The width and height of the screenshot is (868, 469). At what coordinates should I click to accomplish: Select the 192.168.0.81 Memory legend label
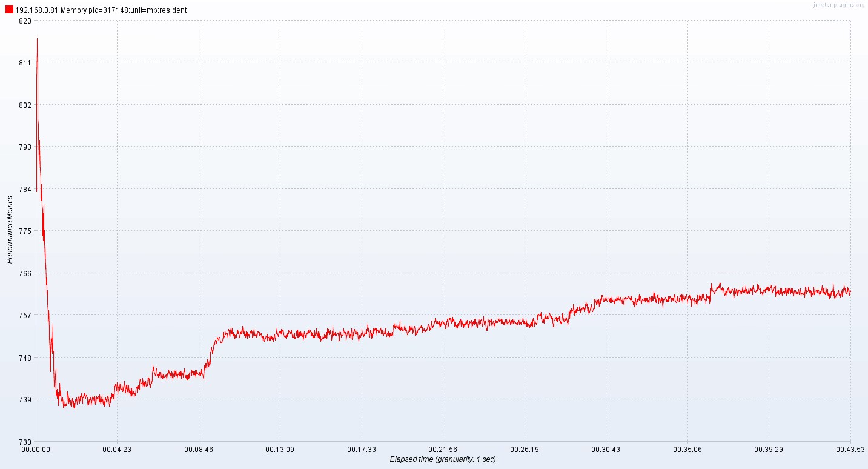pos(101,10)
